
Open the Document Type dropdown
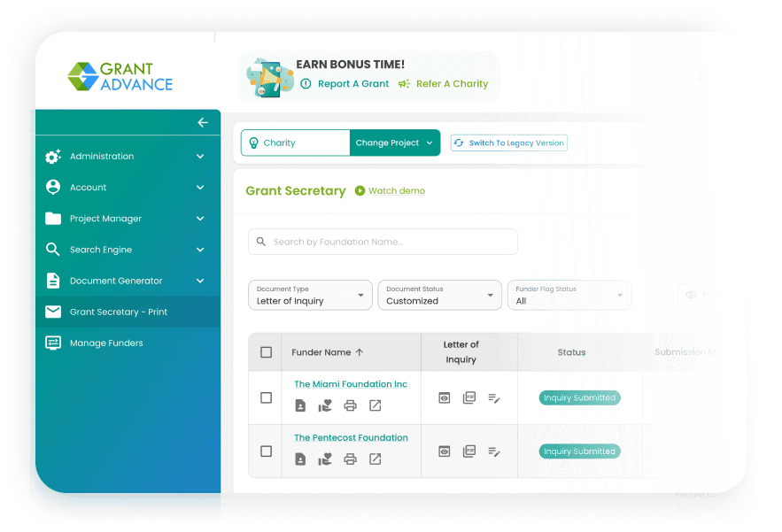point(310,295)
